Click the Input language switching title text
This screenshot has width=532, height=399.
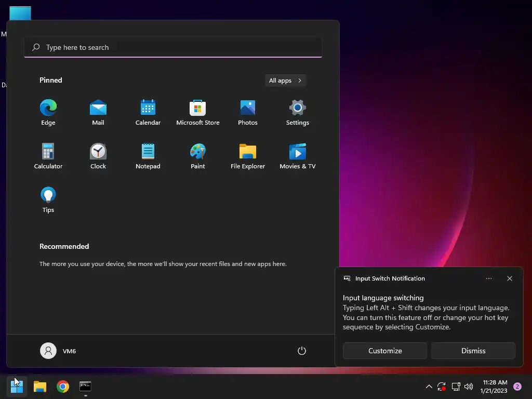pos(383,298)
